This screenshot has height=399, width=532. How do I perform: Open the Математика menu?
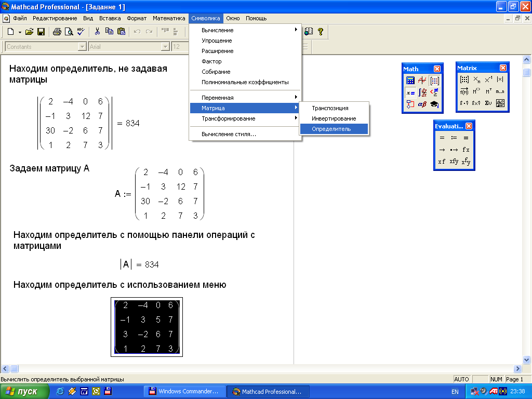[x=169, y=18]
